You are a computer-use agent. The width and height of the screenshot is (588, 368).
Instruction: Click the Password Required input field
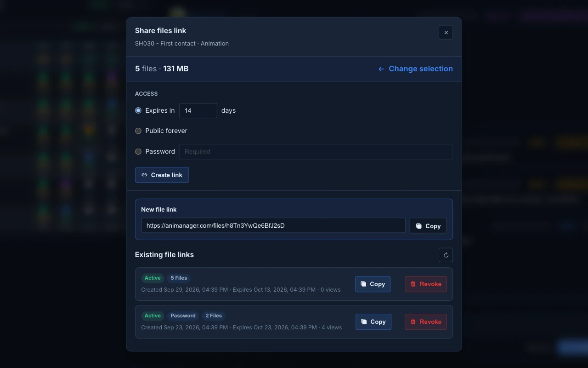coord(316,151)
